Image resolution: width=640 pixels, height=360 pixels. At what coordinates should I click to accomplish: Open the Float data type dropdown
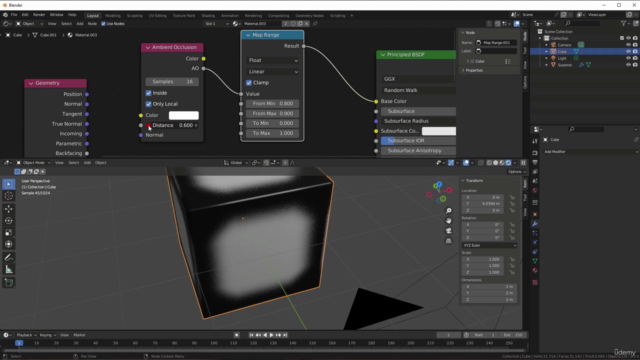272,60
